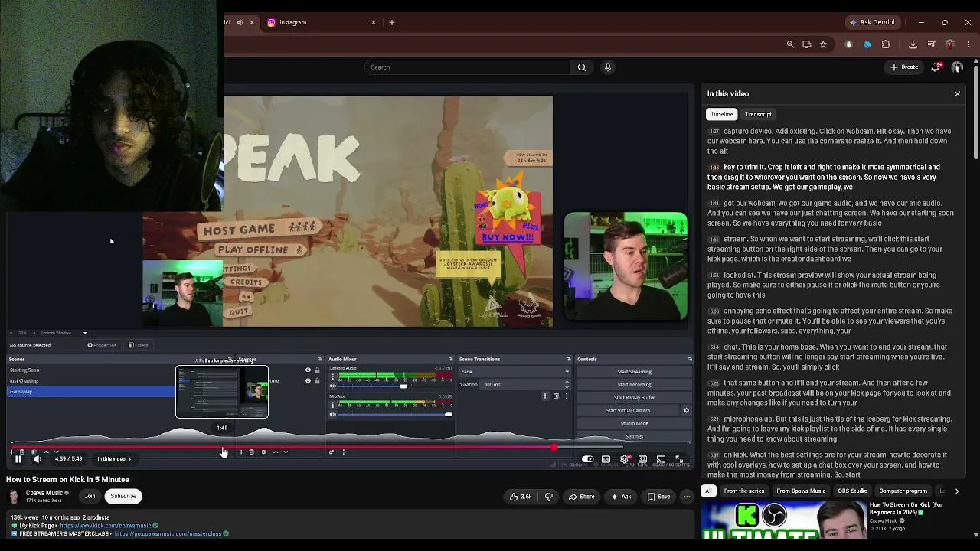Open a new browser tab
Image resolution: width=980 pixels, height=551 pixels.
coord(391,22)
